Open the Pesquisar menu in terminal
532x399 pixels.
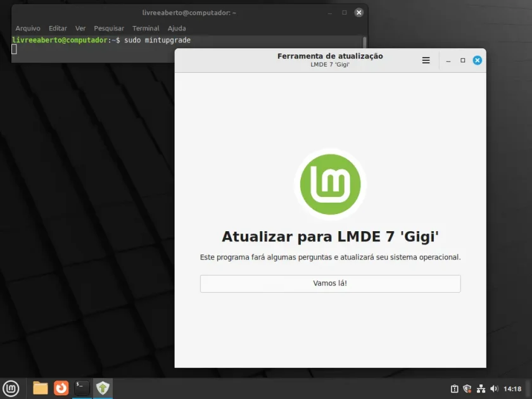[109, 28]
